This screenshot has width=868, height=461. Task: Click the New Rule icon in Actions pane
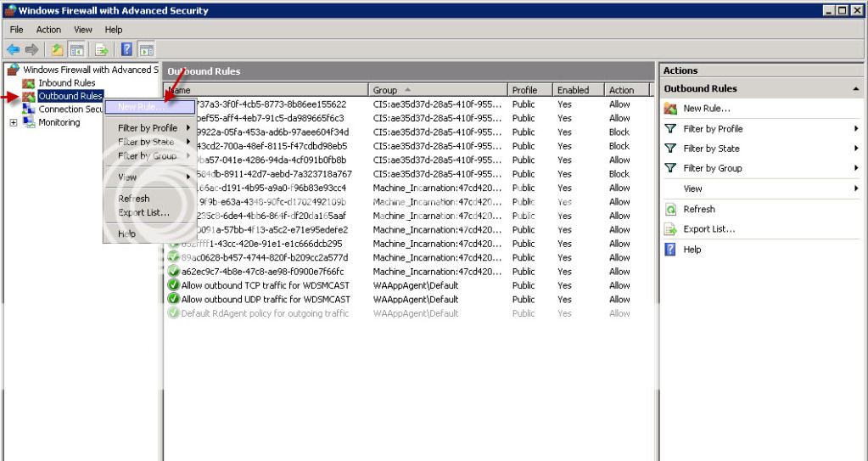[669, 109]
